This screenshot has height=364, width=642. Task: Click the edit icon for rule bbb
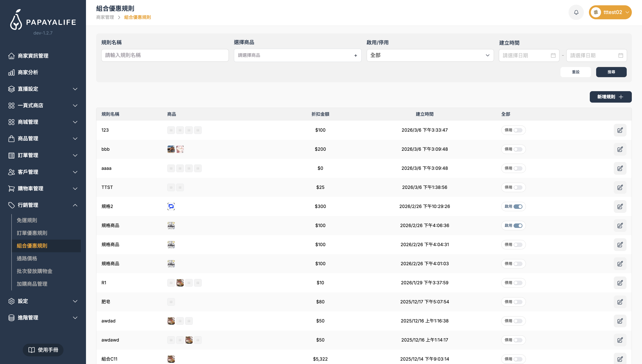[620, 149]
